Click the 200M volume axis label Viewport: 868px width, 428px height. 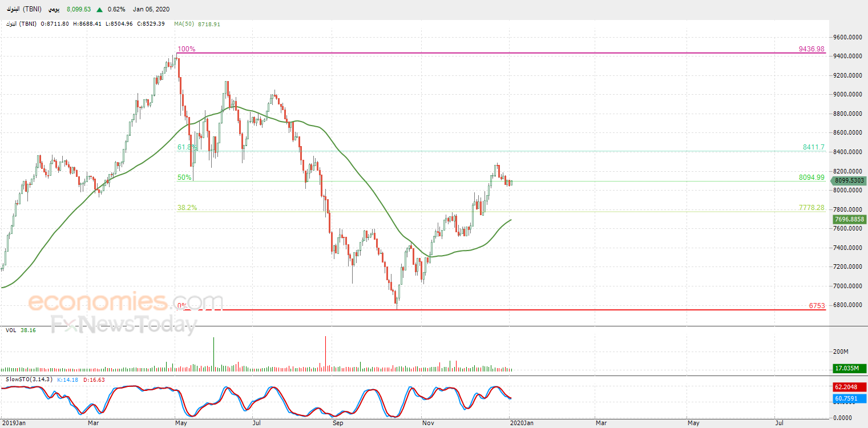click(x=842, y=352)
